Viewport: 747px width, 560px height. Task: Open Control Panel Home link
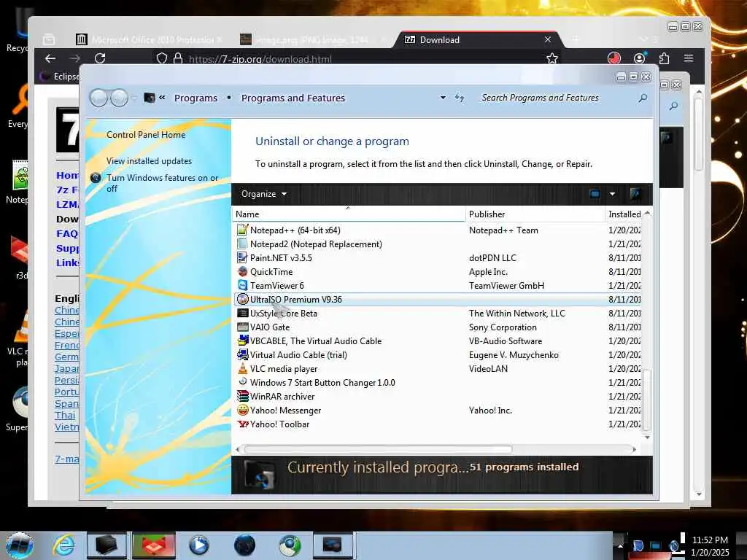coord(146,135)
